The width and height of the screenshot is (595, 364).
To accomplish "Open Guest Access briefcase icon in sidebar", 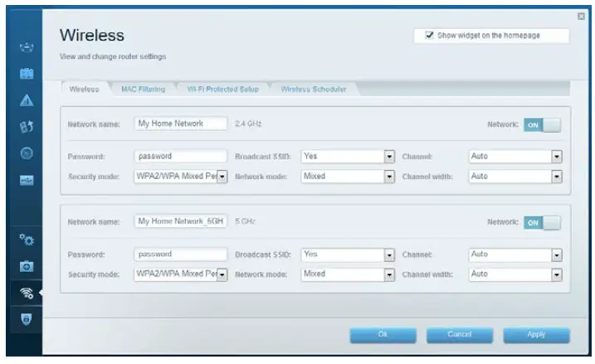I will tap(27, 73).
